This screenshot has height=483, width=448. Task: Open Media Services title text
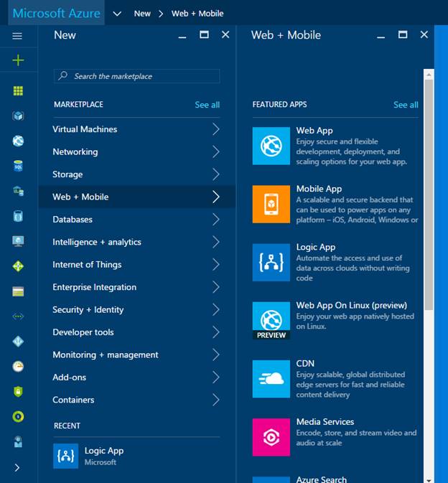point(325,421)
